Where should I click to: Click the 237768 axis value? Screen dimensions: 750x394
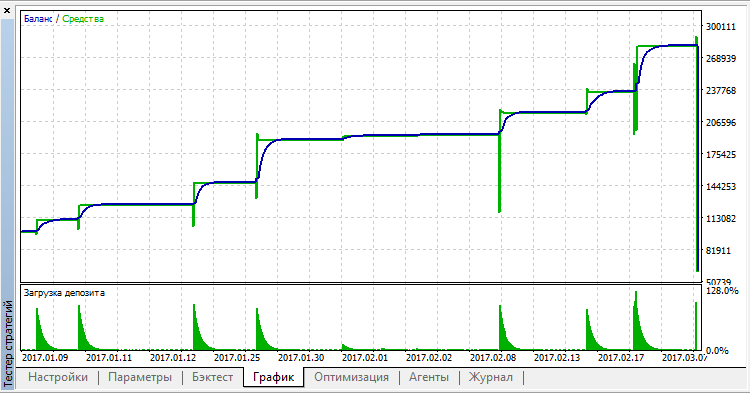[x=721, y=91]
